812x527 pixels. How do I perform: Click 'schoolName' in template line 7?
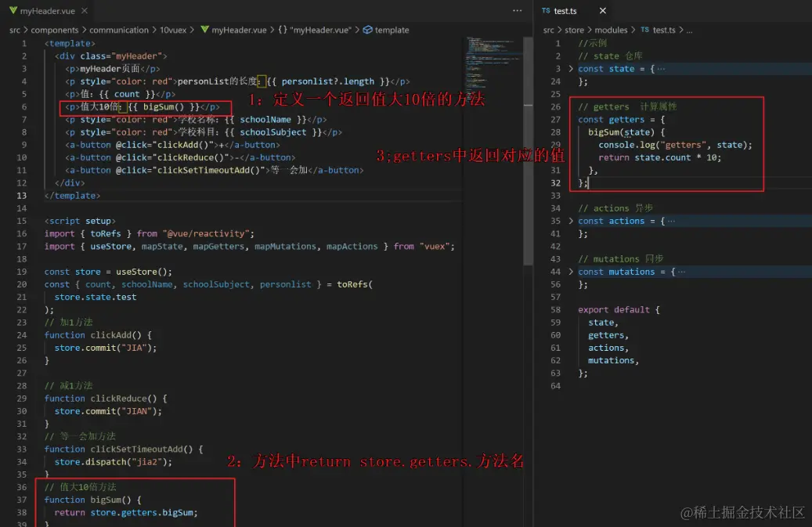265,119
